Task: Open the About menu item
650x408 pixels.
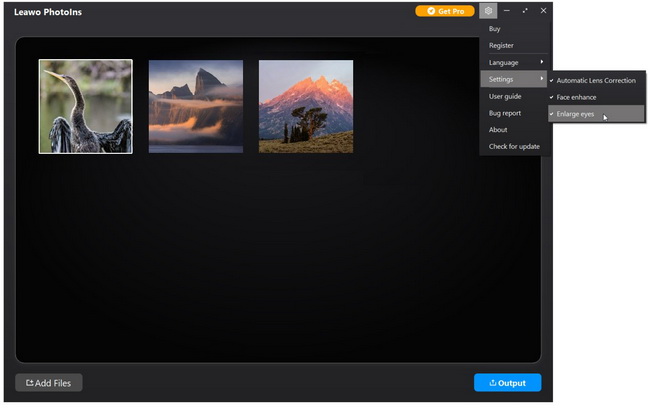Action: coord(498,130)
